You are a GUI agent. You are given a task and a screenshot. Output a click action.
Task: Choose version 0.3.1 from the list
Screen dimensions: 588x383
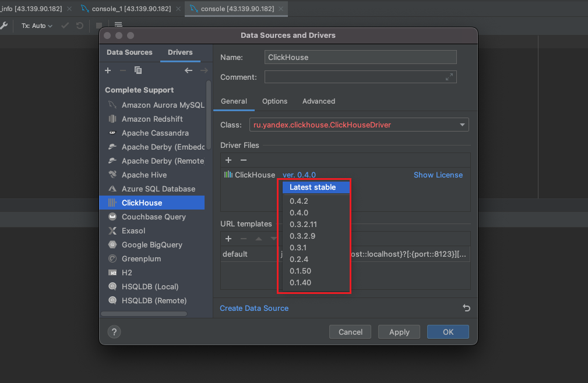316,247
